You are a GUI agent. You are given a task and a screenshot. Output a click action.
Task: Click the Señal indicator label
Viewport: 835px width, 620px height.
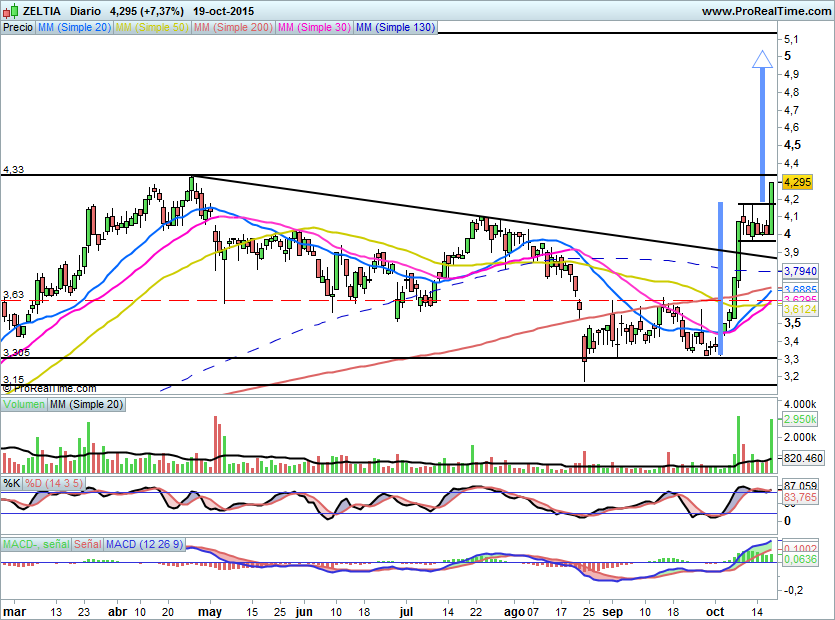tap(87, 544)
